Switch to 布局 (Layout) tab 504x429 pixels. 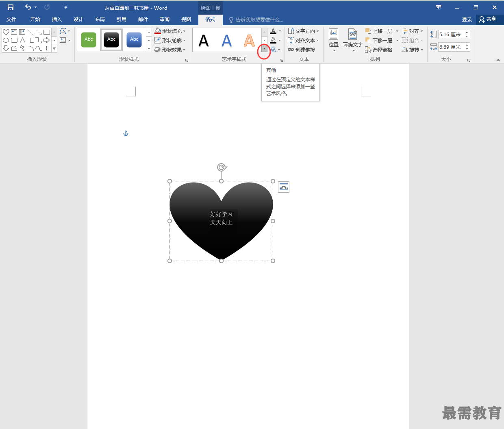(100, 19)
